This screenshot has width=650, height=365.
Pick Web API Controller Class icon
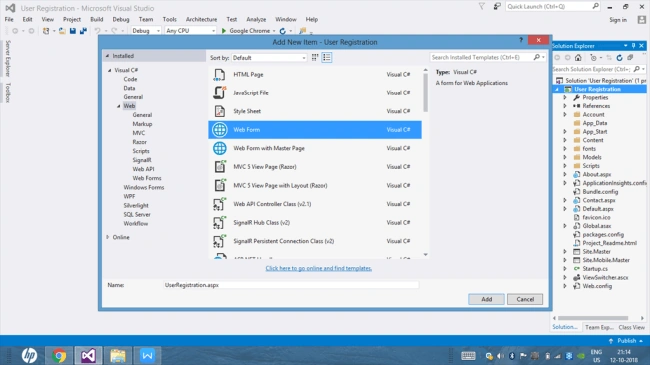click(219, 204)
